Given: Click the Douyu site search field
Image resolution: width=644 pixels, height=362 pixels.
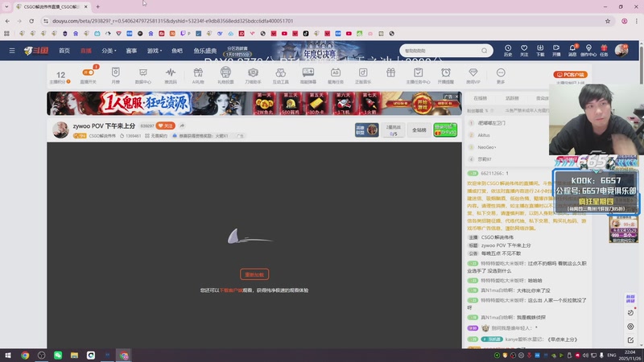Looking at the screenshot, I should coord(441,51).
